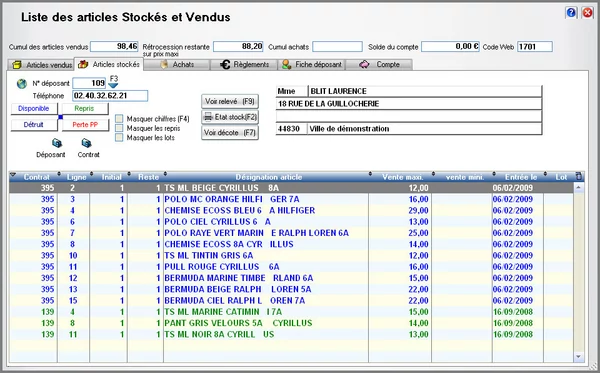The width and height of the screenshot is (600, 373).
Task: Open the Déposant book icon
Action: pos(57,143)
